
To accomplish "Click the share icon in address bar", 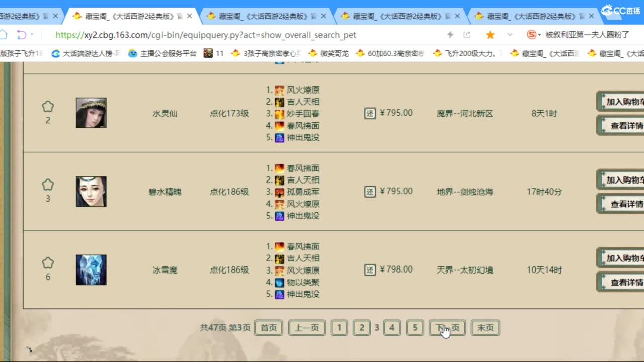I will [x=467, y=35].
